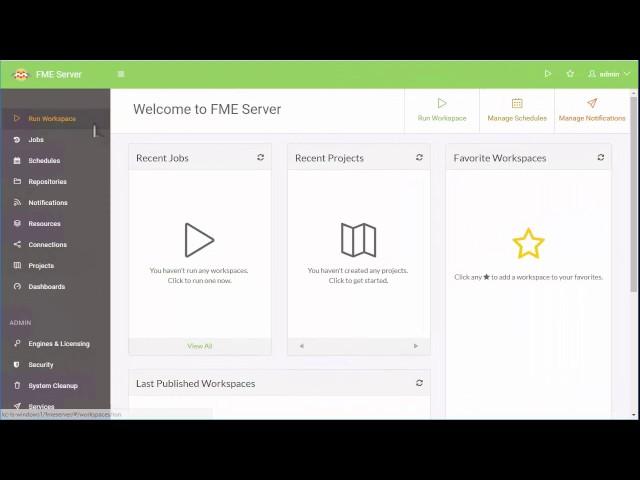Click the scrollbar down arrow
Image resolution: width=640 pixels, height=480 pixels.
pyautogui.click(x=633, y=415)
